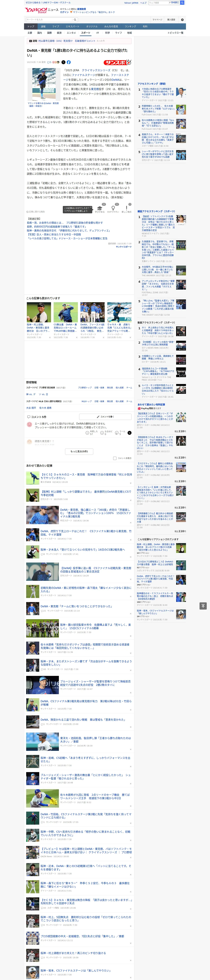Open the 順位表 link in プロ野球 row
The width and height of the screenshot is (210, 980).
point(110,388)
